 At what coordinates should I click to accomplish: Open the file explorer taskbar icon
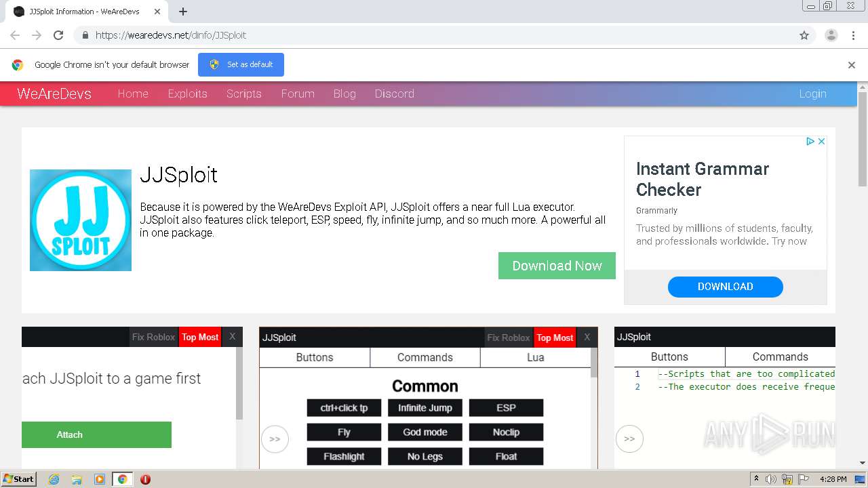click(x=77, y=479)
